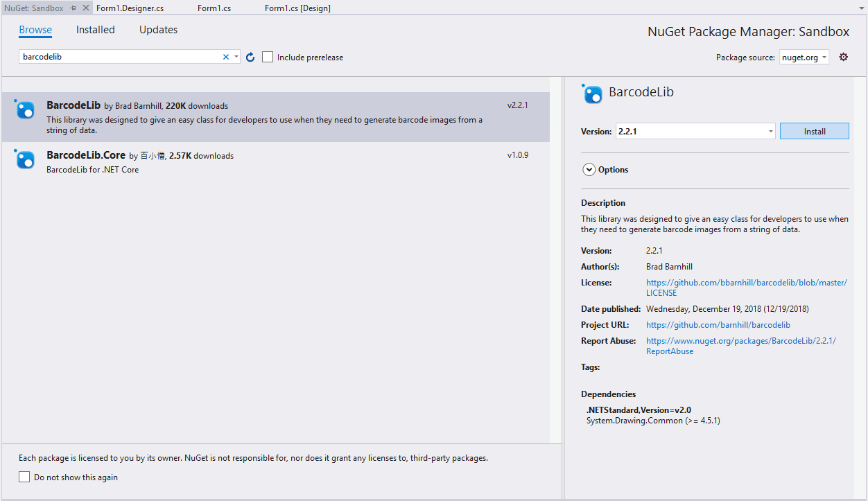Click the BarcodeLib icon in details pane
This screenshot has width=868, height=501.
593,94
